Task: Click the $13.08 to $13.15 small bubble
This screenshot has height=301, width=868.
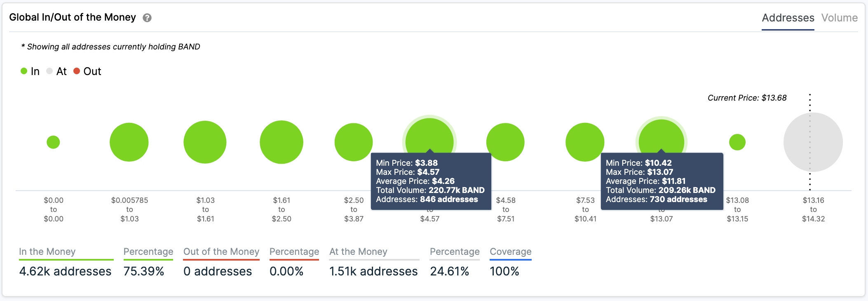Action: tap(738, 142)
